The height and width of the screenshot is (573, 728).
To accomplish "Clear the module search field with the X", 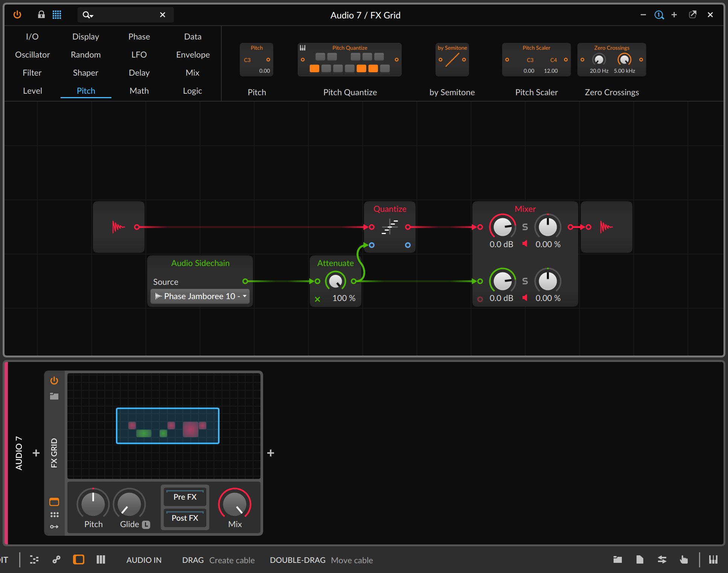I will (163, 15).
